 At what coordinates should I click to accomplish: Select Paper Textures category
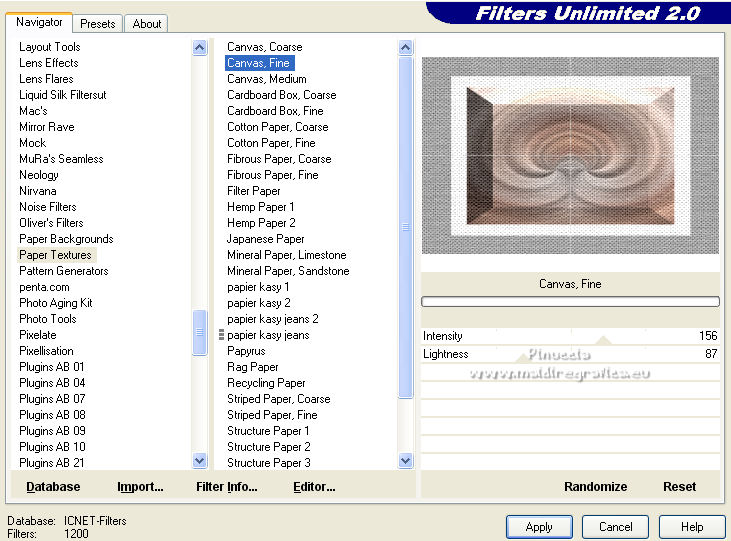(x=55, y=255)
